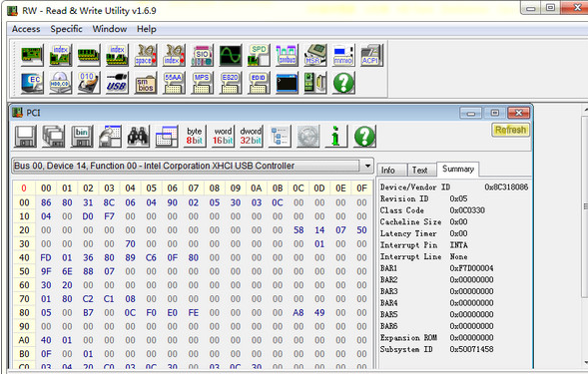The width and height of the screenshot is (588, 374).
Task: Switch to word 16bit view
Action: (223, 136)
